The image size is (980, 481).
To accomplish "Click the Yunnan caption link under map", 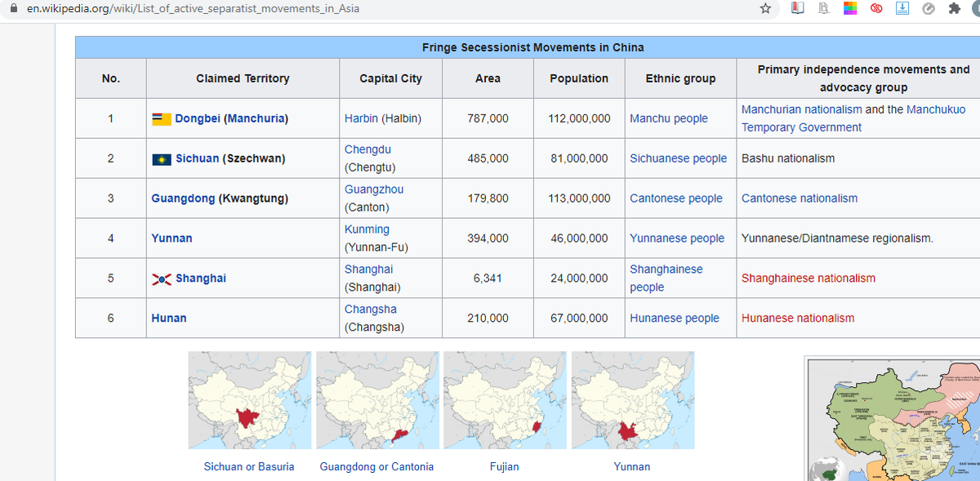I will 632,467.
